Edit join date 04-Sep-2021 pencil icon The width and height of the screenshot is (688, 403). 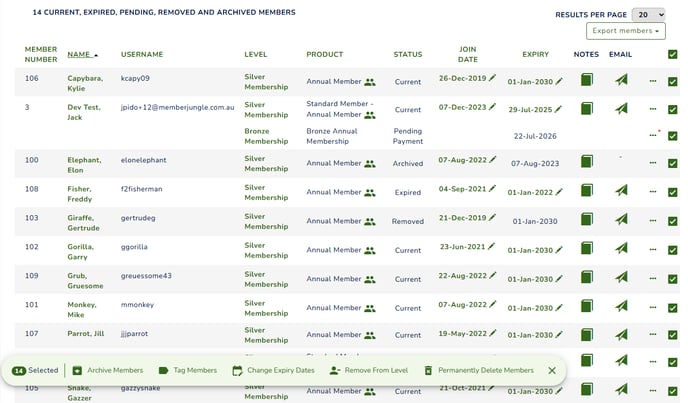tap(492, 188)
